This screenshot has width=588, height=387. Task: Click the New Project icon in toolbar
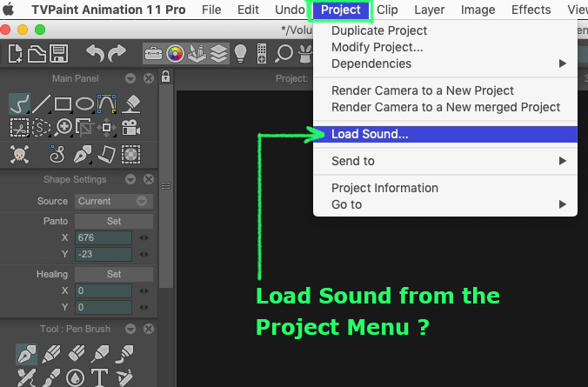tap(16, 54)
